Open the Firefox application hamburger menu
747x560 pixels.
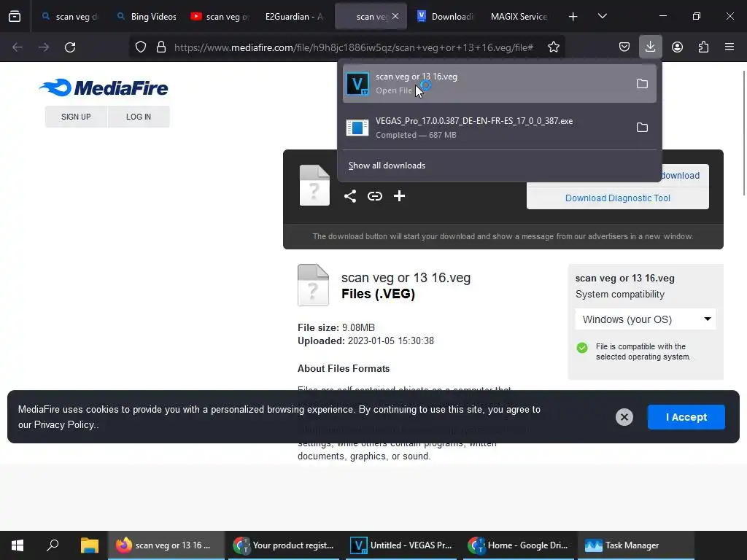729,47
